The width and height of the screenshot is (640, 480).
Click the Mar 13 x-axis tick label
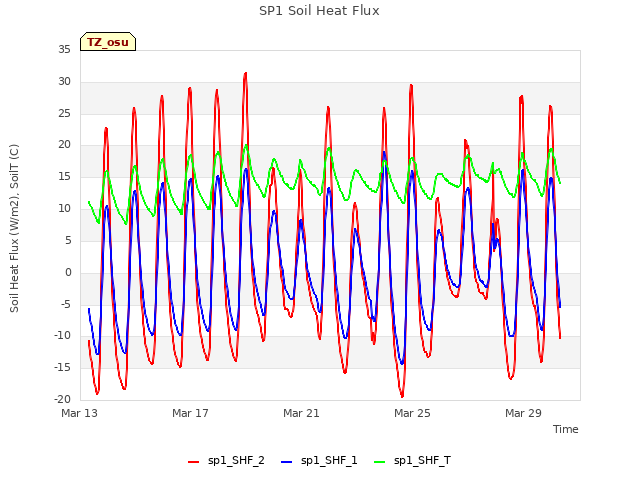pyautogui.click(x=80, y=413)
